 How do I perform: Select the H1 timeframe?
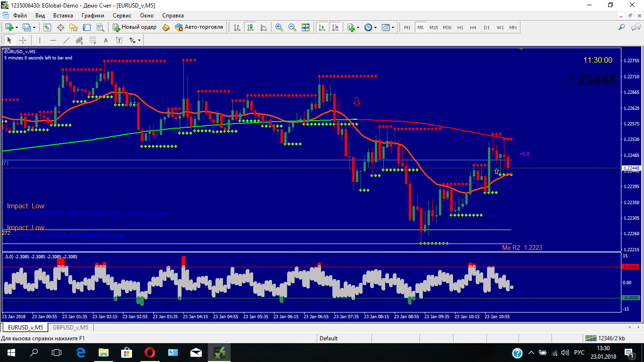coord(460,27)
